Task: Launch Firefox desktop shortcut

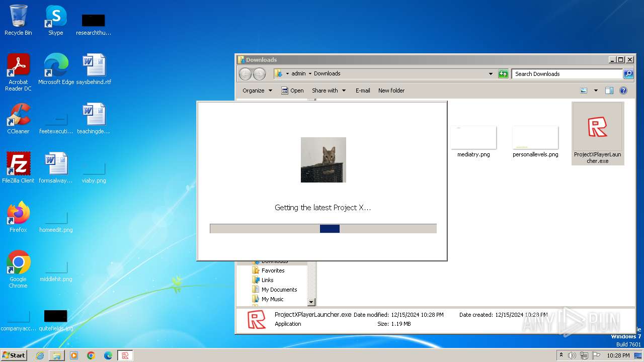Action: (x=18, y=217)
